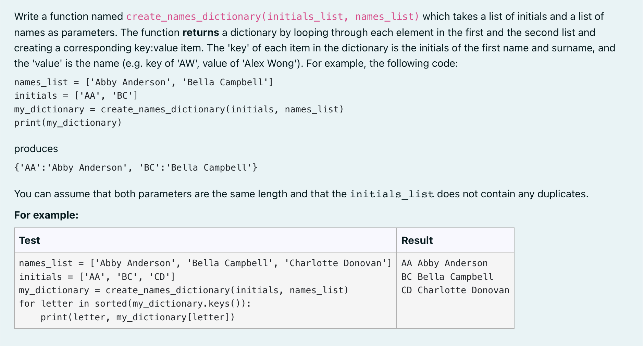Viewport: 644px width, 346px height.
Task: Select the dictionary output line starting with {'AA'
Action: [x=135, y=167]
